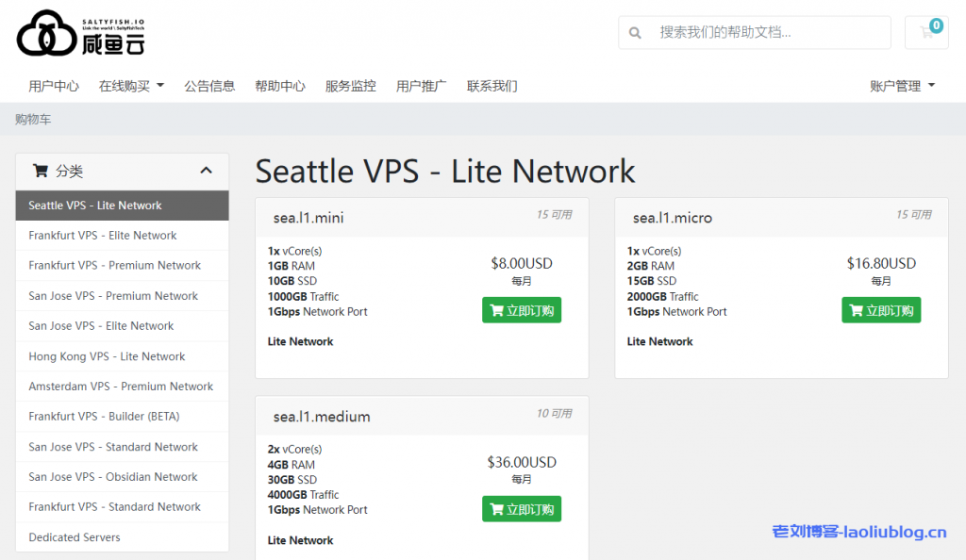
Task: Click the help documentation search field
Action: pyautogui.click(x=755, y=32)
